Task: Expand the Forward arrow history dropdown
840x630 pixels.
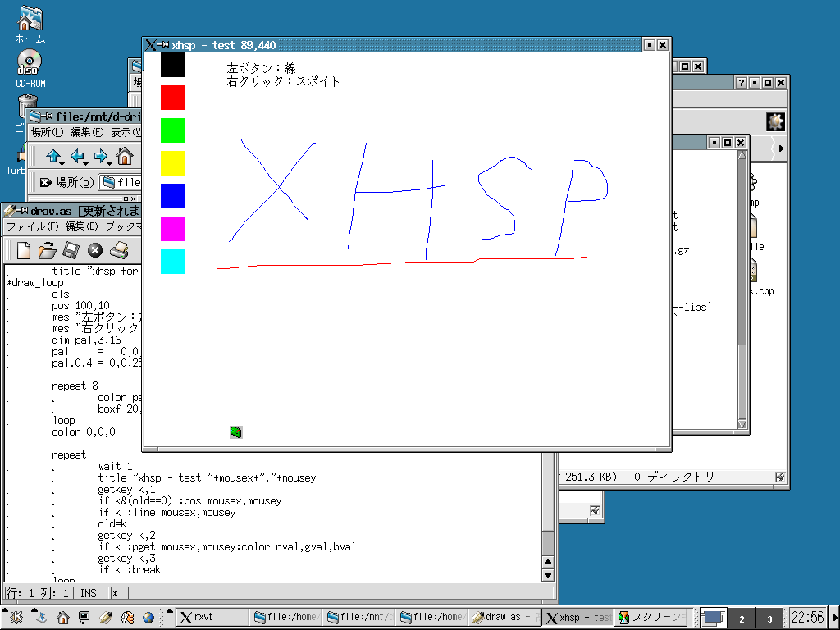Action: click(x=111, y=164)
